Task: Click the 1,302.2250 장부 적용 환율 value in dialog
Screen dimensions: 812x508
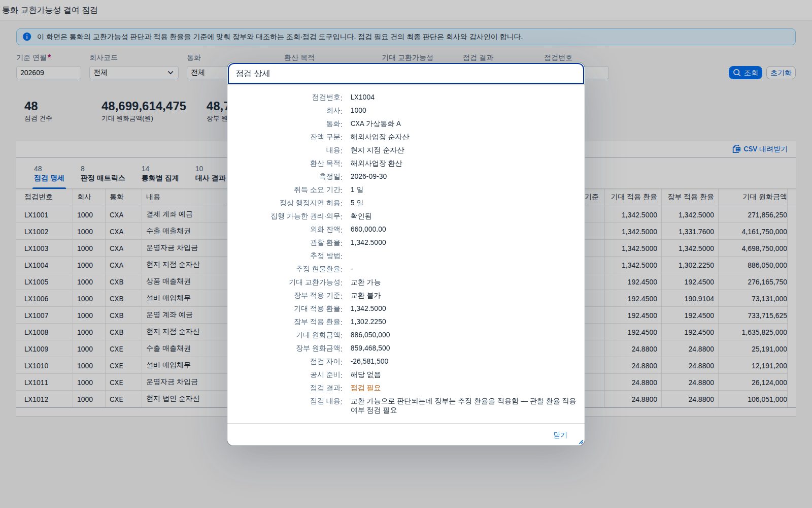Action: click(368, 322)
